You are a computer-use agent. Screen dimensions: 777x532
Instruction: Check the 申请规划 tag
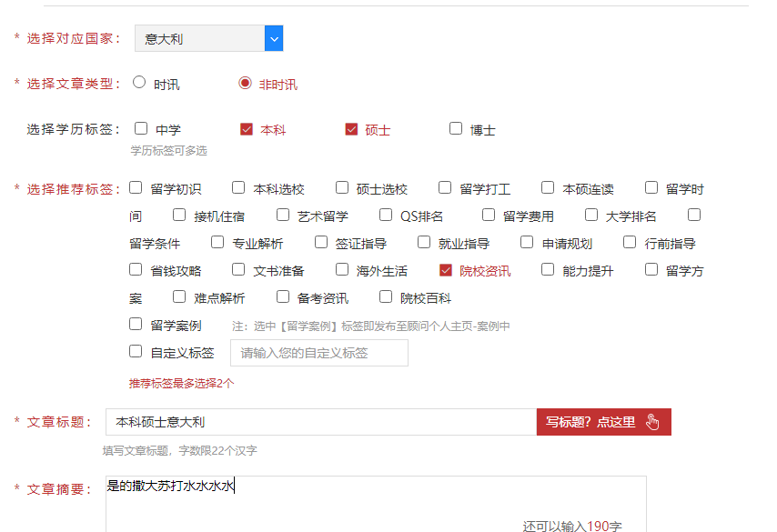[527, 242]
